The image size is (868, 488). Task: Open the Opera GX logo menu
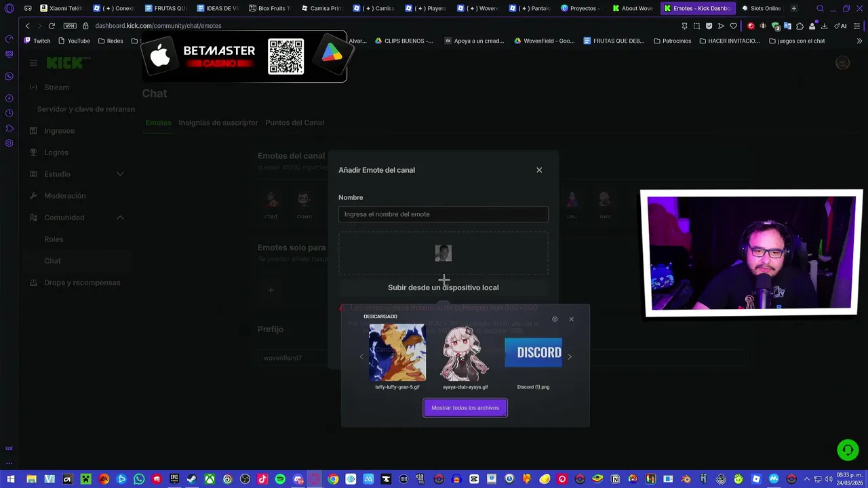point(9,8)
